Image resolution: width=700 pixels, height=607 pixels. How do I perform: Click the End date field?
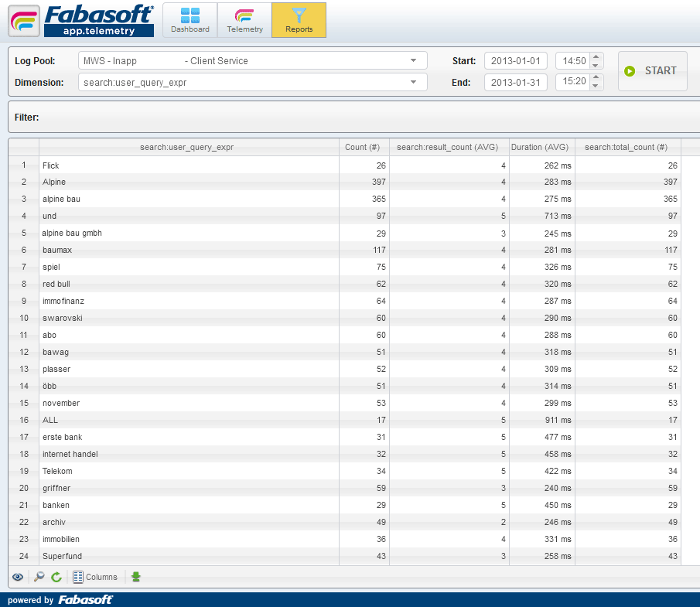[516, 82]
